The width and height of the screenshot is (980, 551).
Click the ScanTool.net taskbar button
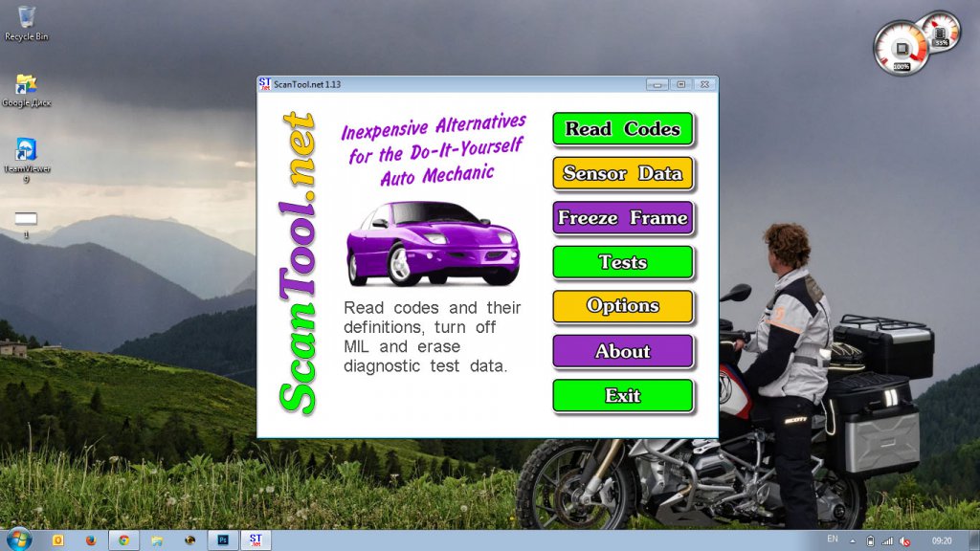(256, 540)
